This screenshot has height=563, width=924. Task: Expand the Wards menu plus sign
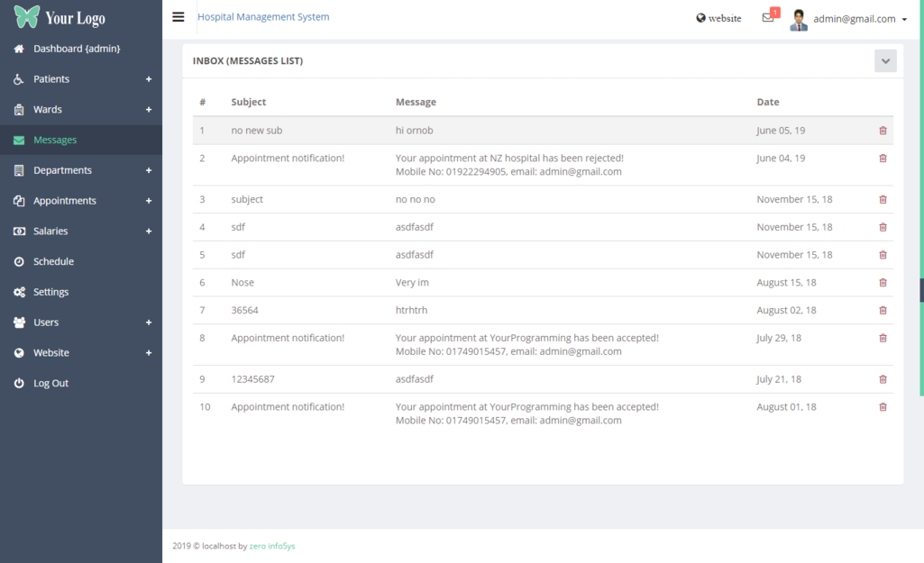149,110
